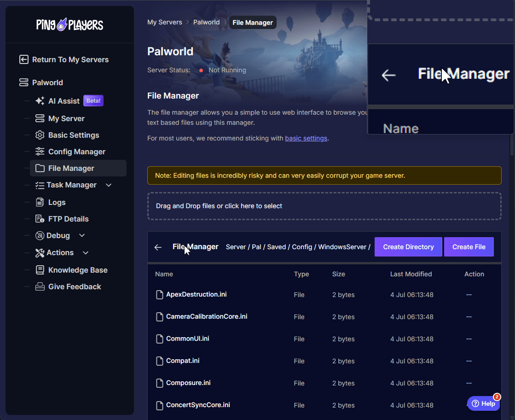Navigate to the Config path segment
This screenshot has width=515, height=420.
pos(302,247)
